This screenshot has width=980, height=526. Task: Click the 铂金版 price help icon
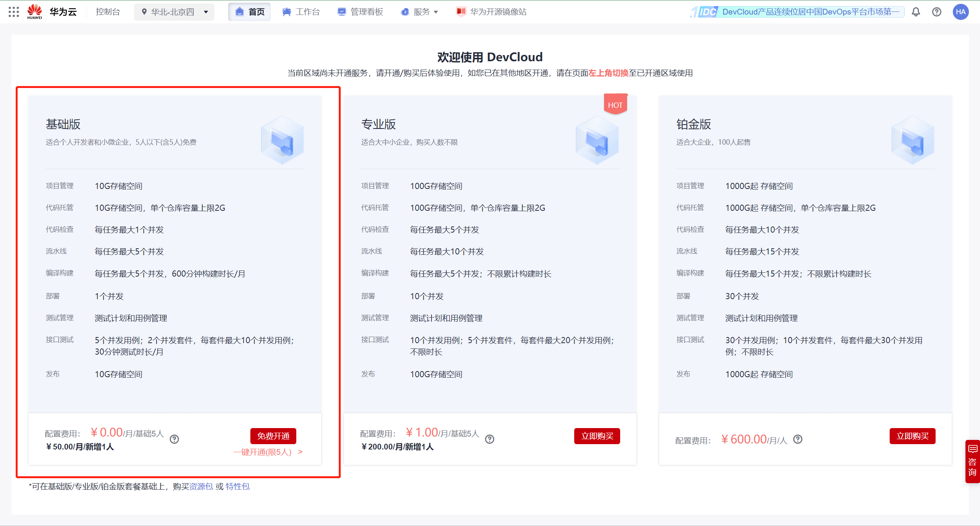tap(798, 439)
